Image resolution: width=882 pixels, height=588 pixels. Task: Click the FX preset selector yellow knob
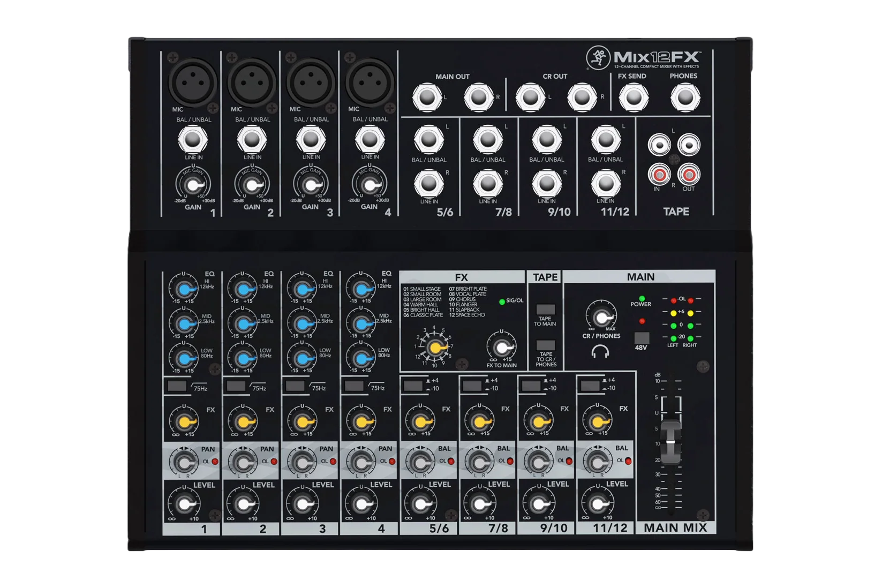tap(435, 348)
